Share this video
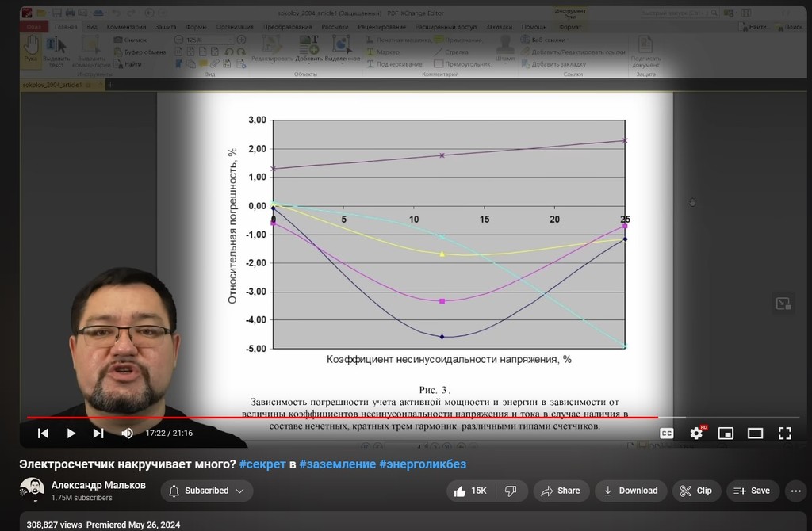812x531 pixels. pos(561,491)
